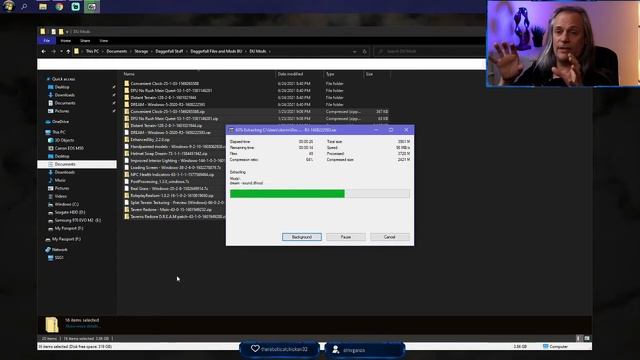Click the green extraction progress bar
The width and height of the screenshot is (640, 360).
pyautogui.click(x=287, y=193)
